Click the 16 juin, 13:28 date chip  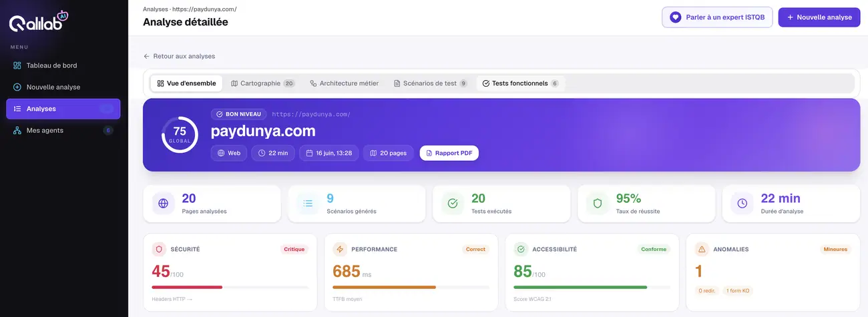pyautogui.click(x=329, y=153)
